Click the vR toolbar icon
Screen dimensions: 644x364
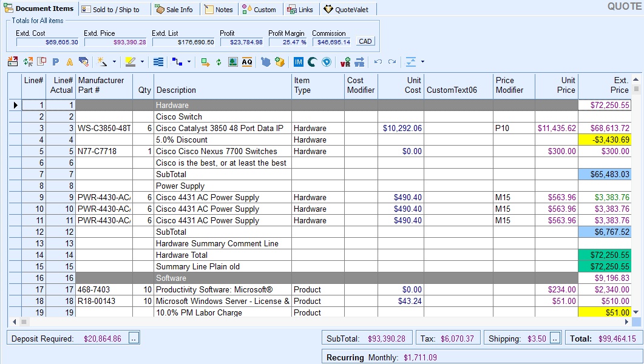point(345,62)
